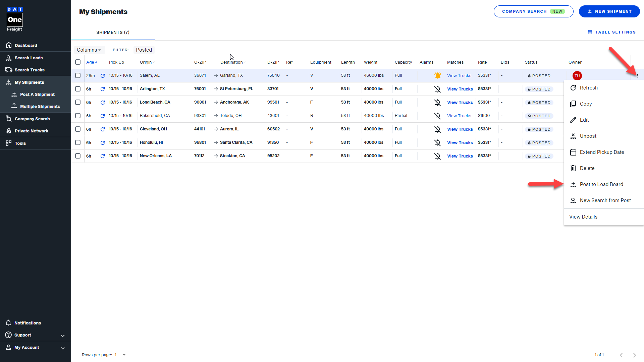This screenshot has height=362, width=644.
Task: Select Extend Pickup Date from the context menu
Action: 602,152
